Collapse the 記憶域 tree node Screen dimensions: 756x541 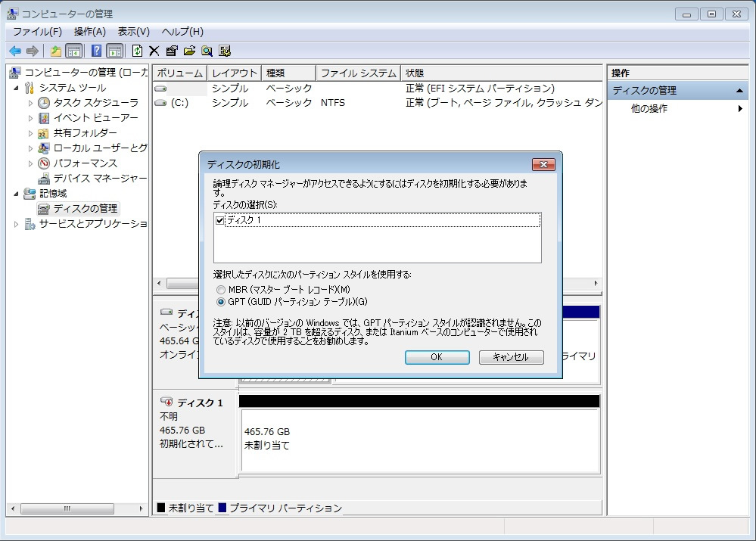point(17,194)
